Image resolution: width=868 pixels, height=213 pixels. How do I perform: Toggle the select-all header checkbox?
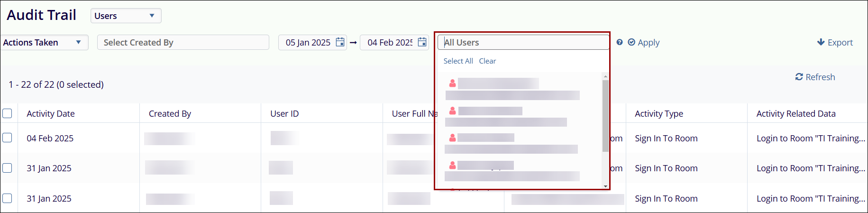[x=7, y=113]
